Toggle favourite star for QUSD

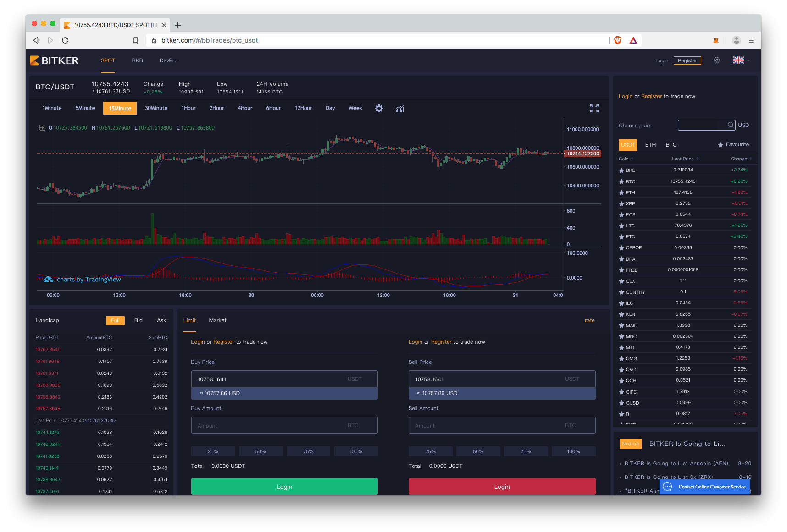click(x=621, y=403)
